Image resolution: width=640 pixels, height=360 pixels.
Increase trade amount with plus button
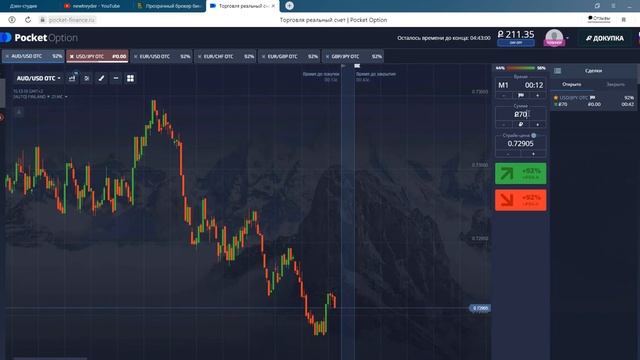tap(538, 124)
